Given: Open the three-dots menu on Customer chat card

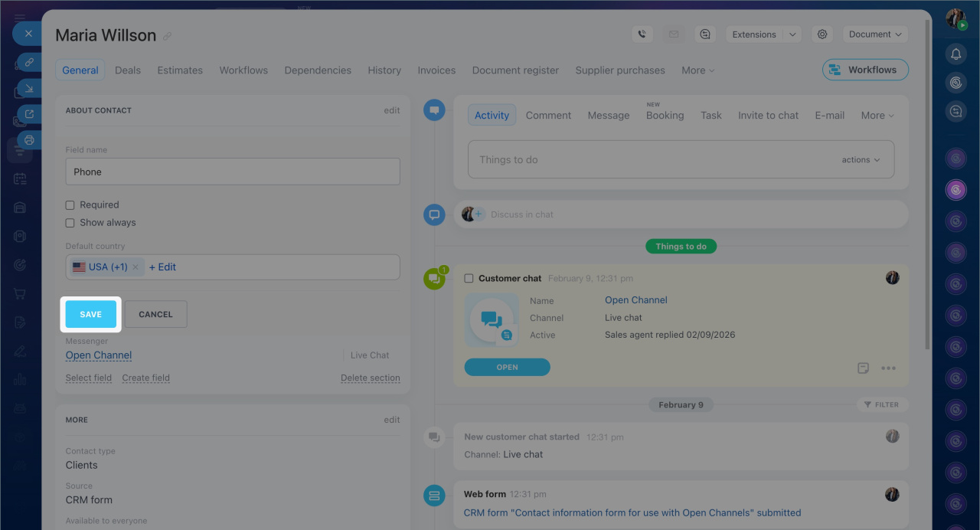Looking at the screenshot, I should (x=888, y=368).
